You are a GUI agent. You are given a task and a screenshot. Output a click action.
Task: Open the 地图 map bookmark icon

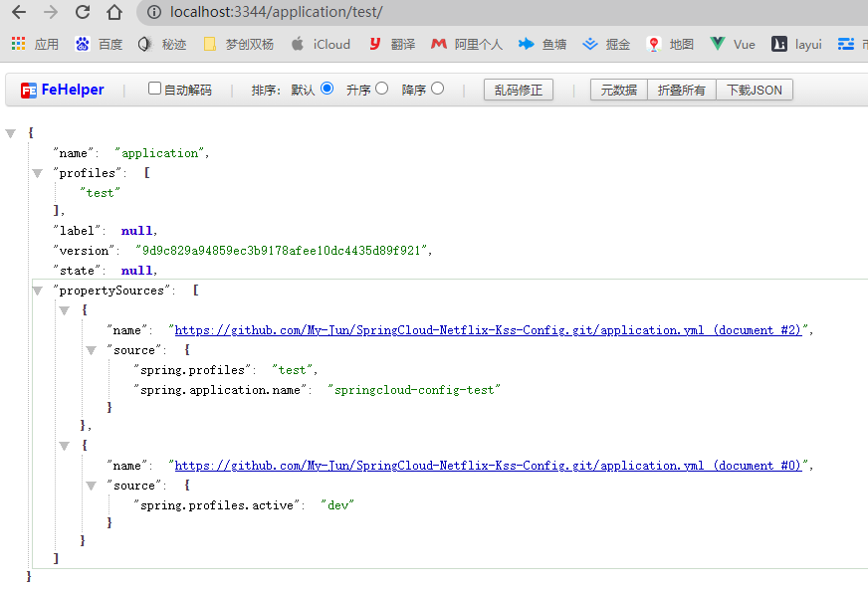pos(654,44)
